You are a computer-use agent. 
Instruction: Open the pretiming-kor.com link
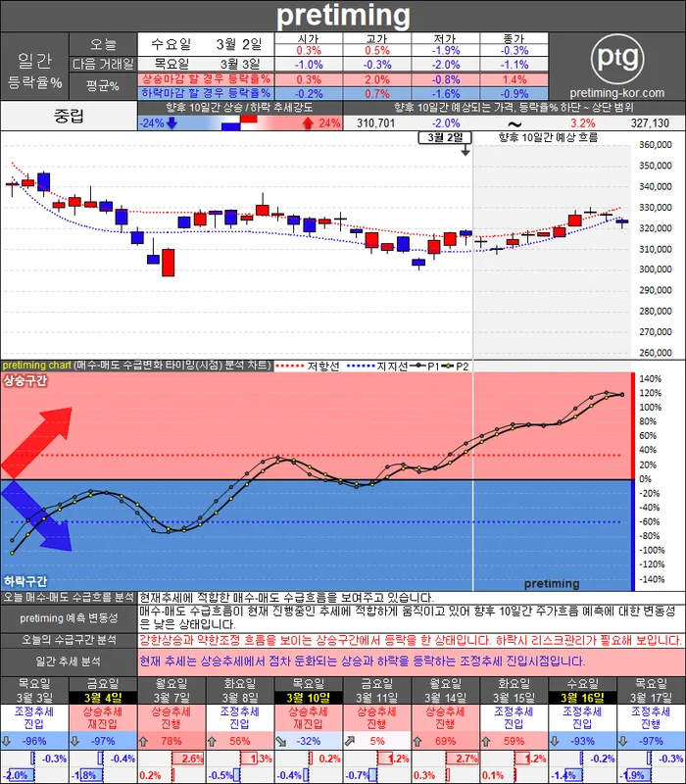tap(617, 93)
